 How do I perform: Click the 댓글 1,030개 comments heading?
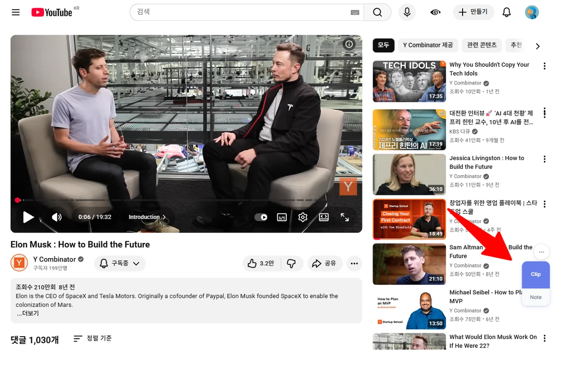click(x=35, y=340)
